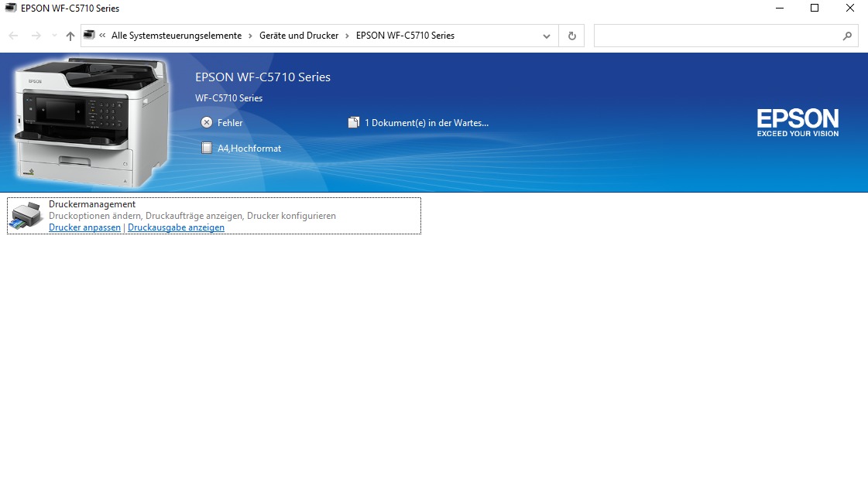Refresh the current view

pyautogui.click(x=572, y=36)
